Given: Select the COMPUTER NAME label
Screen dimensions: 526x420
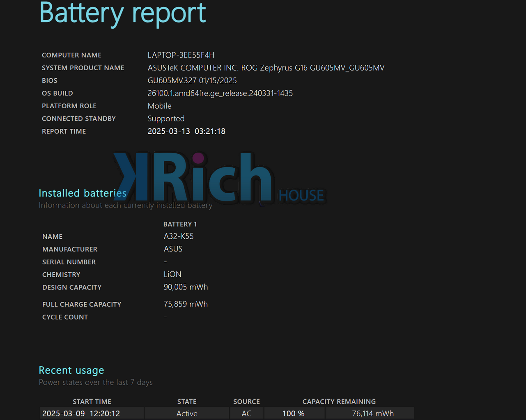Looking at the screenshot, I should [x=71, y=55].
